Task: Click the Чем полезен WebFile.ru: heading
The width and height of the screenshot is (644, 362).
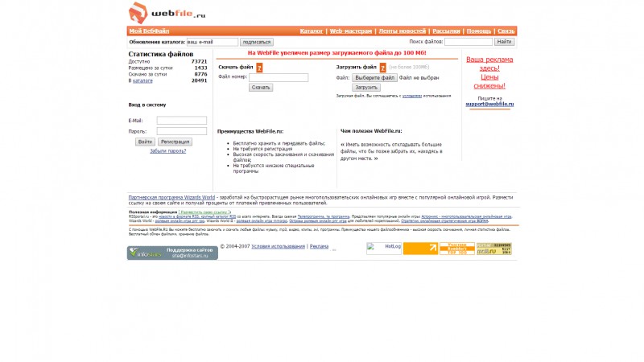Action: point(371,131)
